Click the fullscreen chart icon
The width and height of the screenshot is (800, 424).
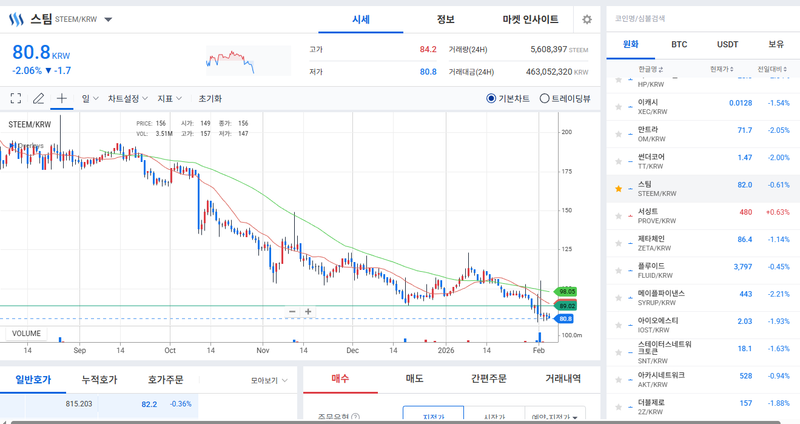(x=16, y=99)
